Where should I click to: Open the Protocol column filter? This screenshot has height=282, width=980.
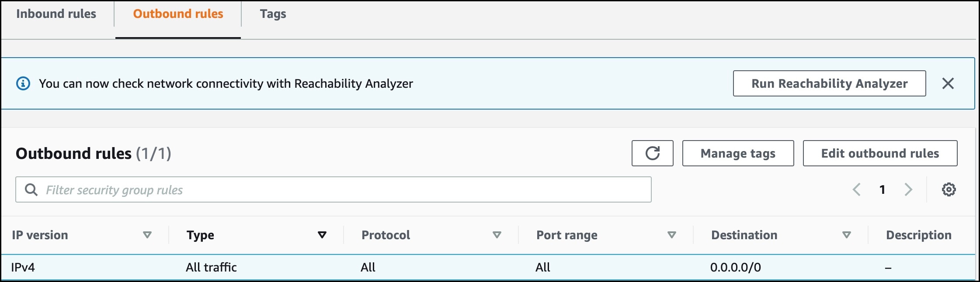coord(497,235)
